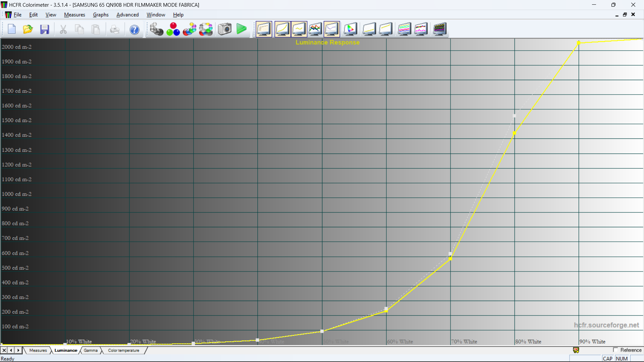Open the Graphs menu
The height and width of the screenshot is (362, 644).
pyautogui.click(x=101, y=15)
